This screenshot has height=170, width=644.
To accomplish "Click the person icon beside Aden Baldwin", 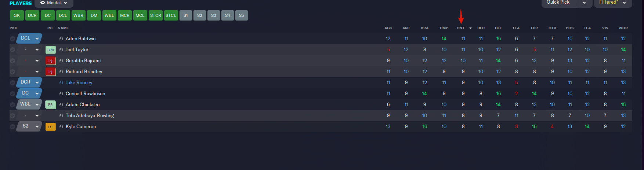I will tap(61, 39).
